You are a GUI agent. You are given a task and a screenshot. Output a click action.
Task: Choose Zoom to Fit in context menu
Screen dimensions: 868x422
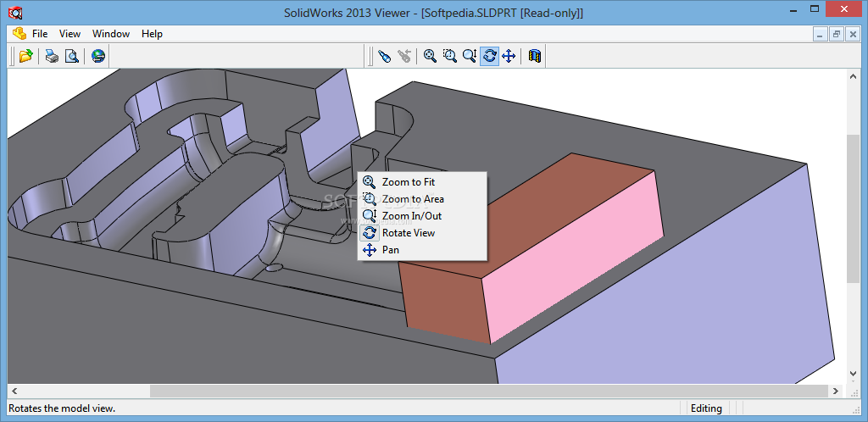tap(422, 182)
